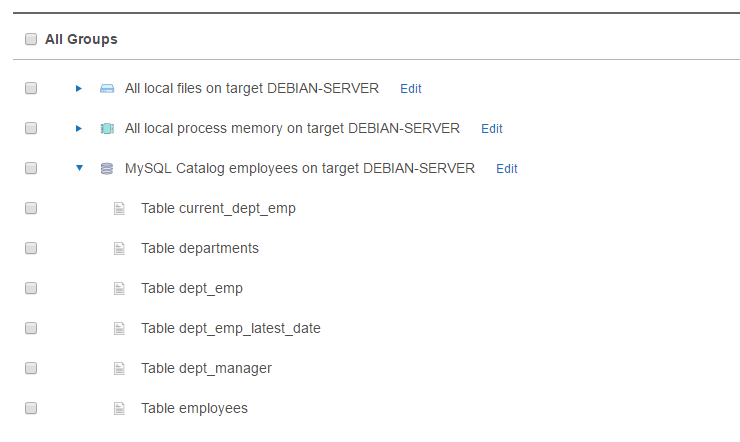Tick checkbox for All local files row
This screenshot has height=442, width=740.
pyautogui.click(x=31, y=89)
